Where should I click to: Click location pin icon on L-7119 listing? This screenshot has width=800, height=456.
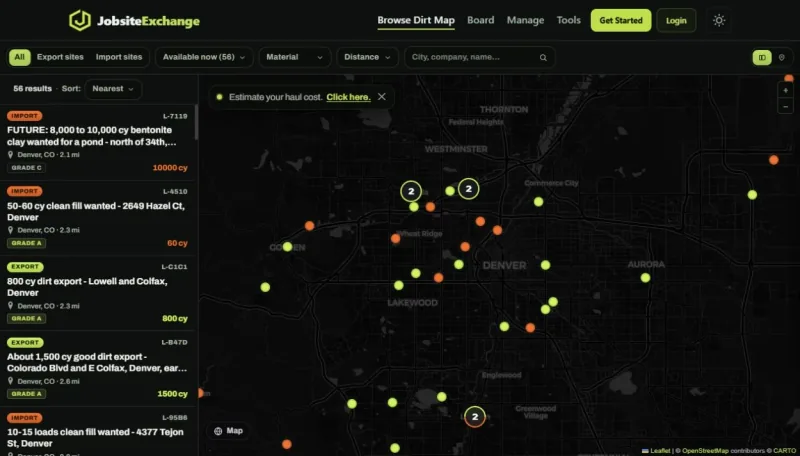click(x=10, y=155)
